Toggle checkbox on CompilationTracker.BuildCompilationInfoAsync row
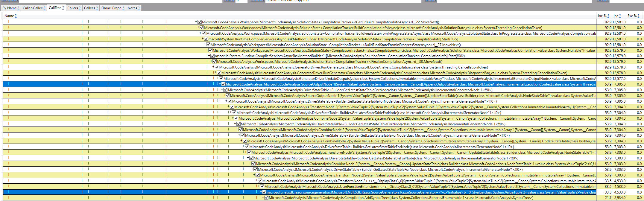Image resolution: width=644 pixels, height=201 pixels. tap(202, 28)
